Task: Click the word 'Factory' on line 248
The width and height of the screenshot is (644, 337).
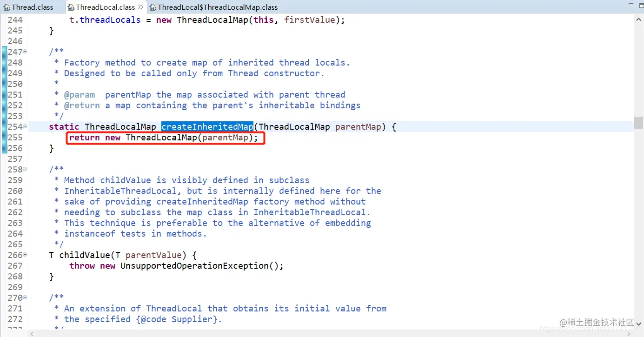Action: [x=82, y=62]
